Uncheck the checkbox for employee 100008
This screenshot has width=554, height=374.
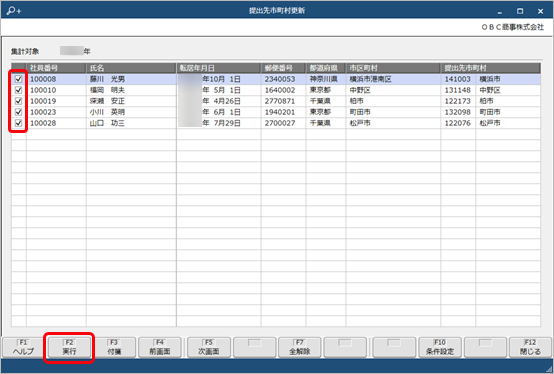(18, 79)
